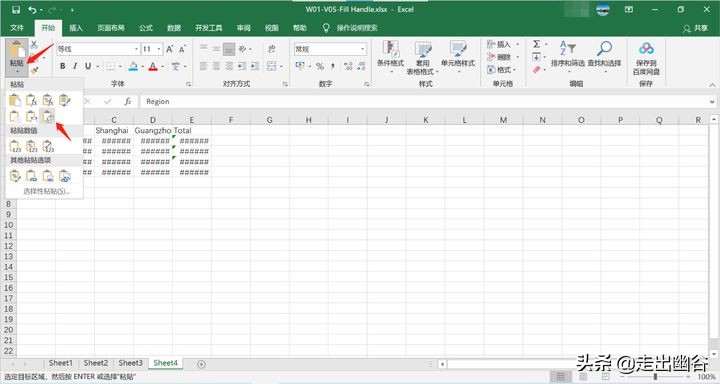Image resolution: width=720 pixels, height=384 pixels.
Task: Click the Cut scissors icon
Action: coord(34,45)
